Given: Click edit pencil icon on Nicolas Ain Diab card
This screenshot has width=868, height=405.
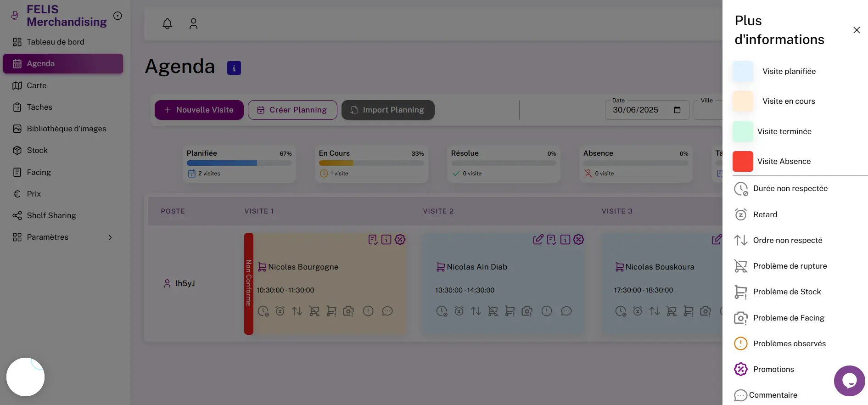Looking at the screenshot, I should [x=538, y=239].
